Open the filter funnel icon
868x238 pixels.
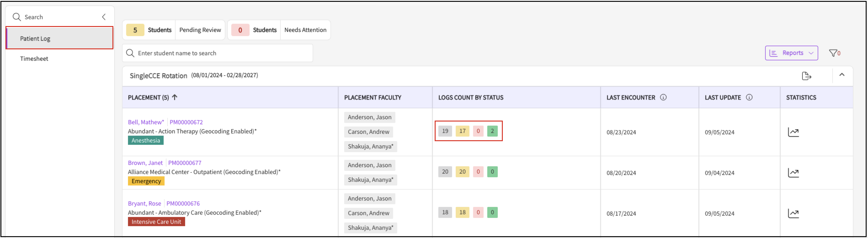[x=833, y=53]
